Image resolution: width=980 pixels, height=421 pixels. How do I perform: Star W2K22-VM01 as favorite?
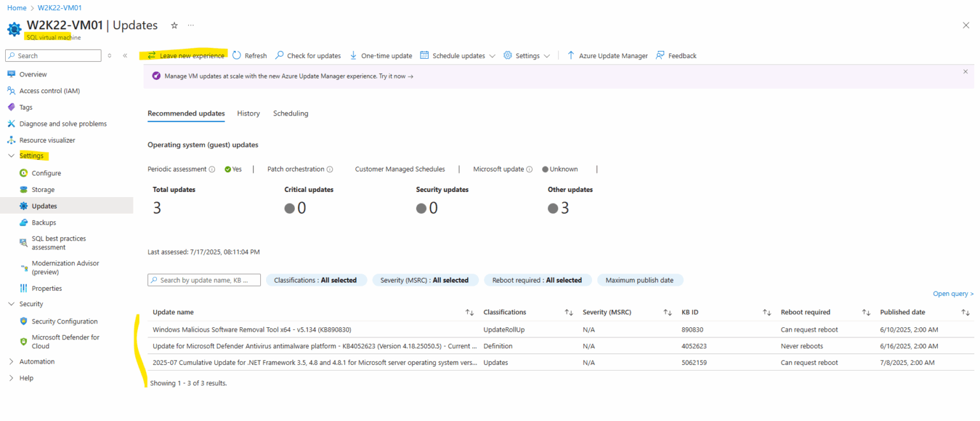click(173, 25)
